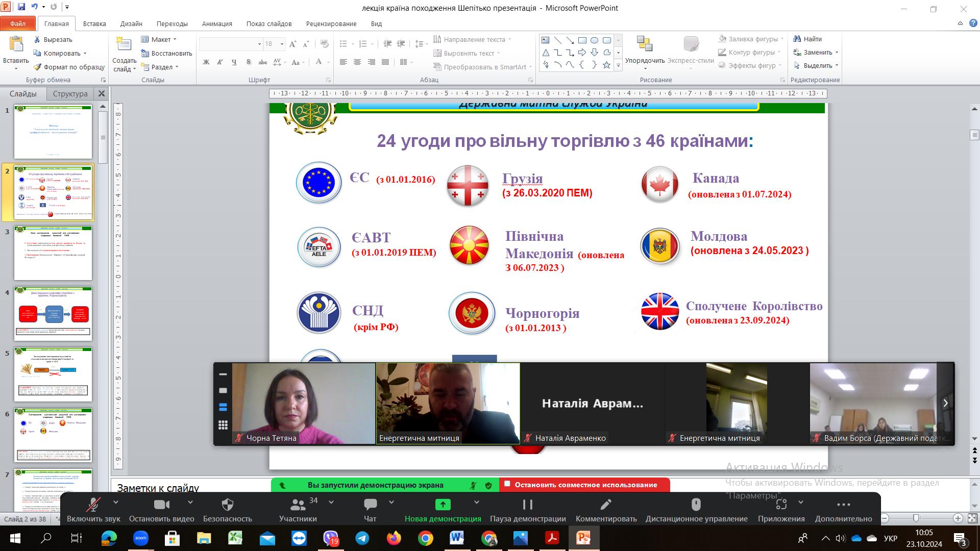Open Zoom Security (Безопасность) shield
Screen dimensions: 980x551
tap(228, 510)
